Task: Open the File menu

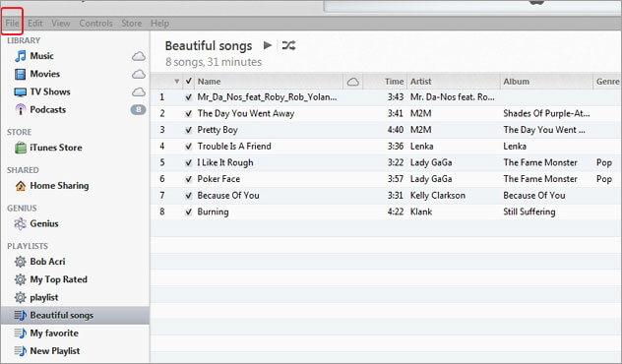Action: (x=12, y=23)
